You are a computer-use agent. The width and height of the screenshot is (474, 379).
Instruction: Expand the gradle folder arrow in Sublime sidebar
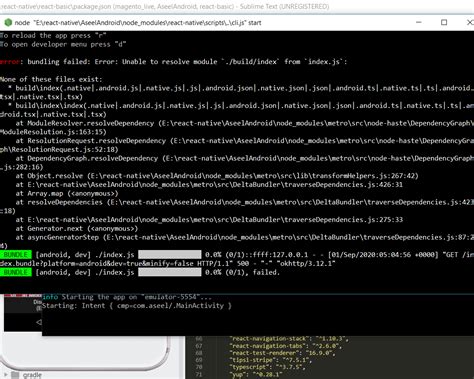[x=5, y=375]
